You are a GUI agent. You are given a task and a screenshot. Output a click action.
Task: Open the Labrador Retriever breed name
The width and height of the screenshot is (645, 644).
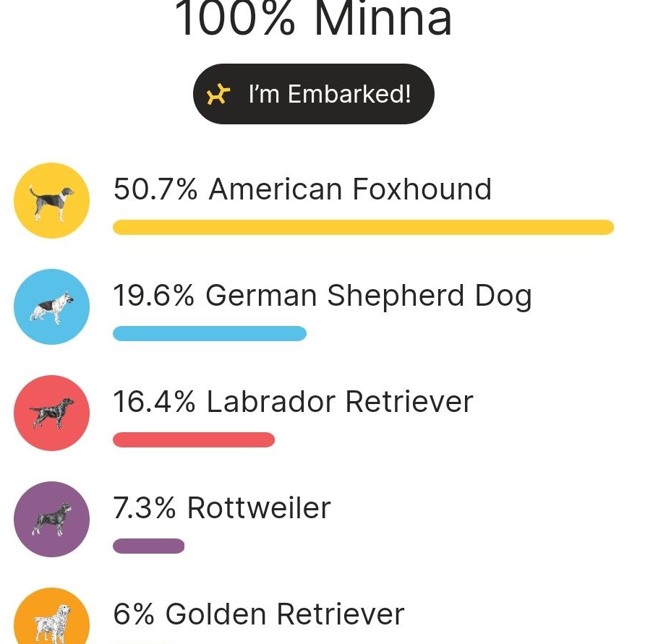[x=340, y=402]
